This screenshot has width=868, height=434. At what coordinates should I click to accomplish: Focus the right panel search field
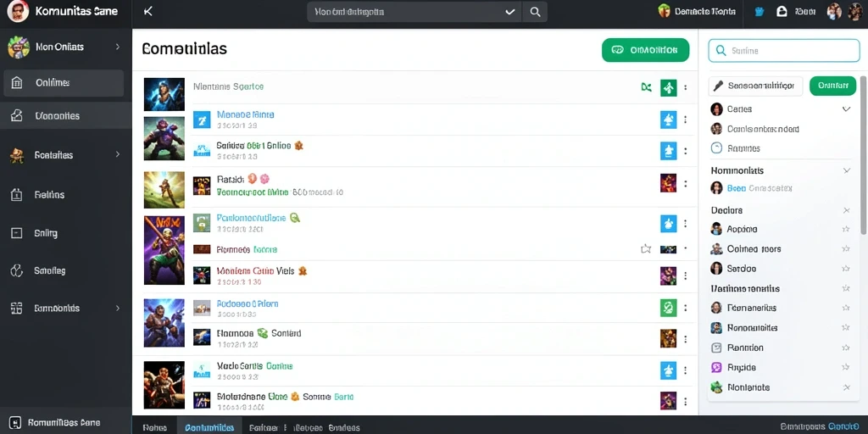784,50
